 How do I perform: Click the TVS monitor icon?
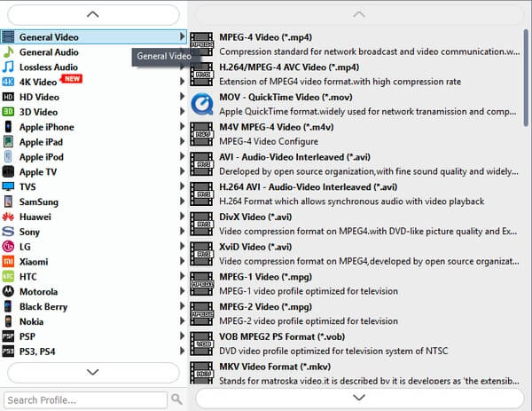pyautogui.click(x=8, y=186)
